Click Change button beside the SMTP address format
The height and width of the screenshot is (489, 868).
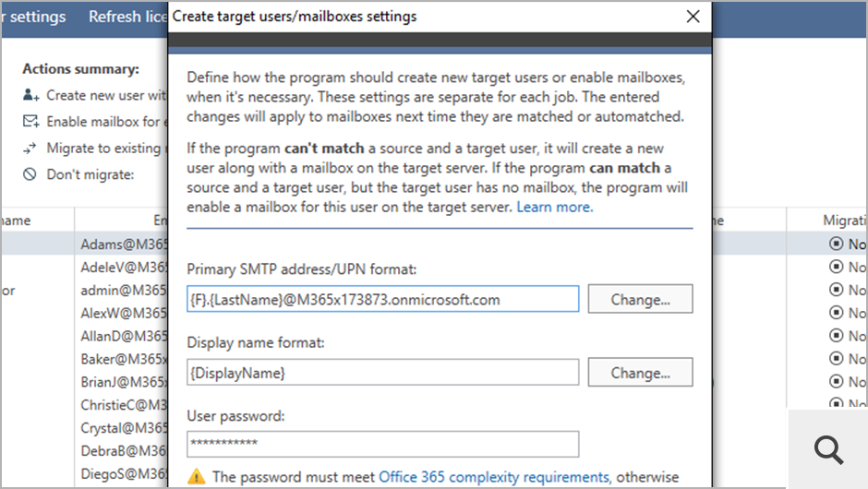coord(640,299)
